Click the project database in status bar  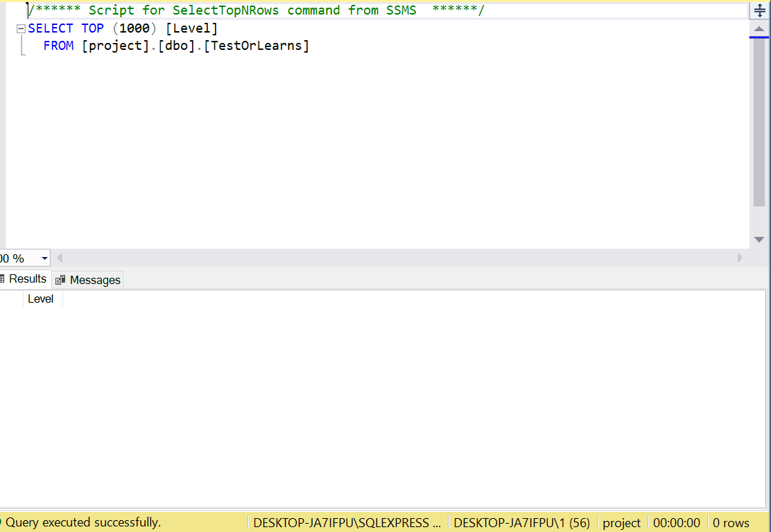coord(621,523)
